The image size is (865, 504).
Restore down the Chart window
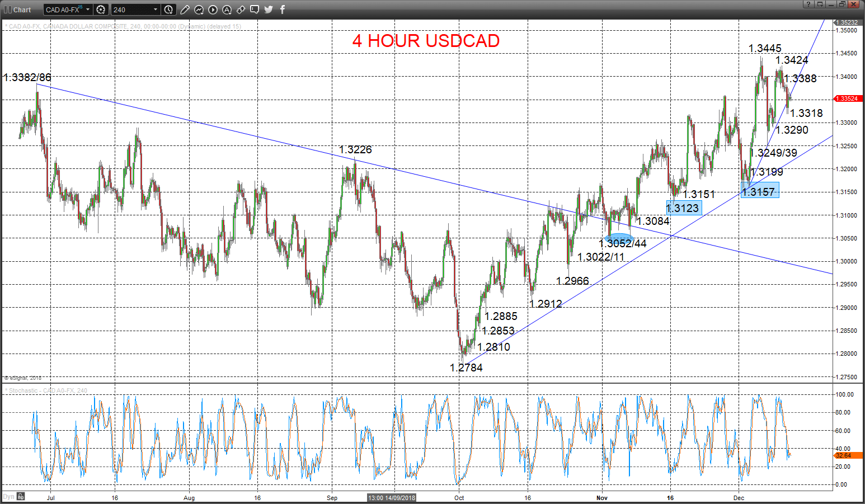tap(842, 4)
